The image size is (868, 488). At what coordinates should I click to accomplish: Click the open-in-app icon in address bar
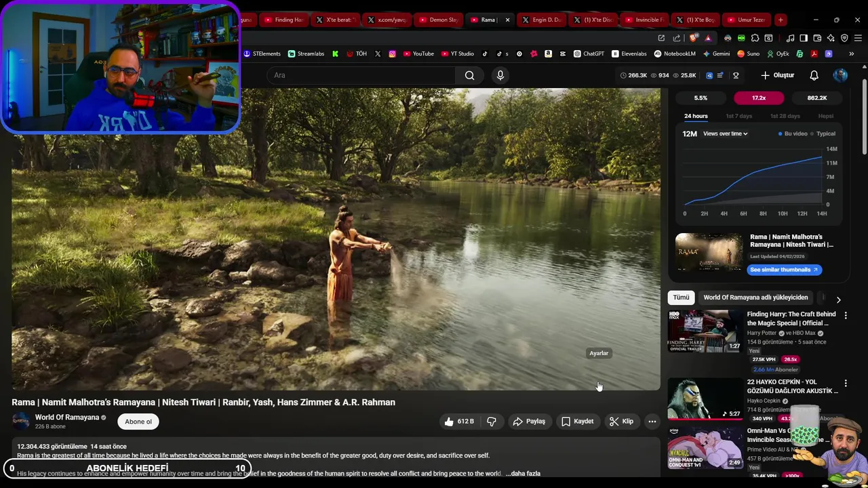661,38
